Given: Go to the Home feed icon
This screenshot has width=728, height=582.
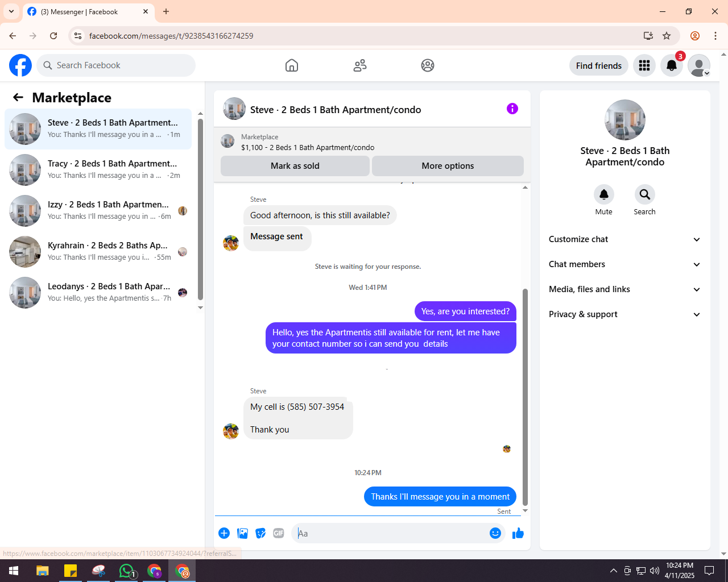Looking at the screenshot, I should 292,65.
